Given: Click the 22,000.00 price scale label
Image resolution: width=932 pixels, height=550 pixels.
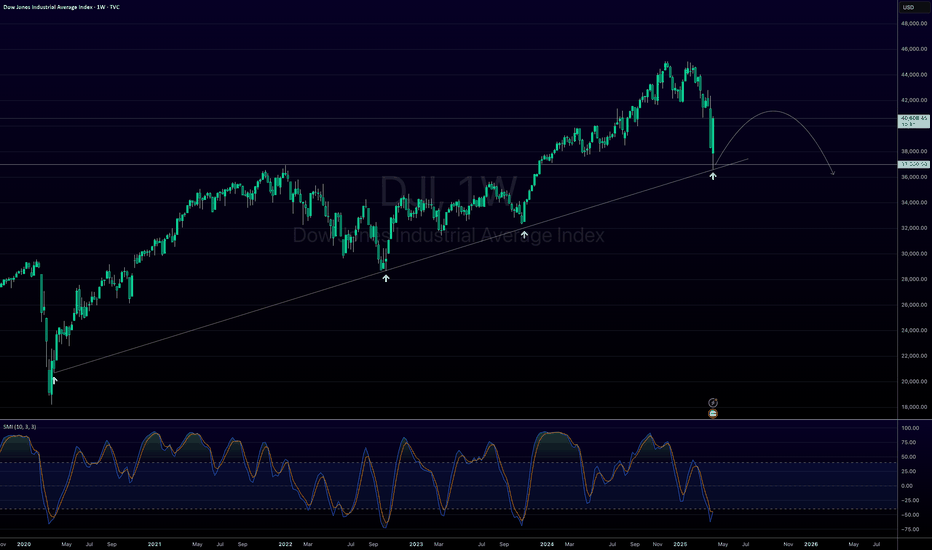Looking at the screenshot, I should 914,356.
